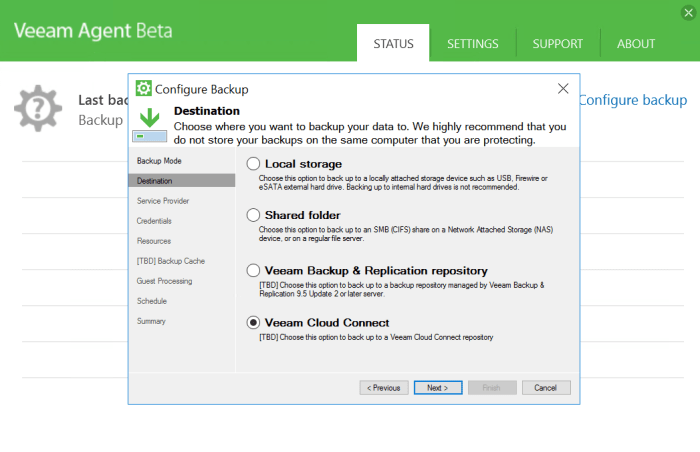Click the 'Last bac' status label
The width and height of the screenshot is (700, 452).
pyautogui.click(x=103, y=100)
